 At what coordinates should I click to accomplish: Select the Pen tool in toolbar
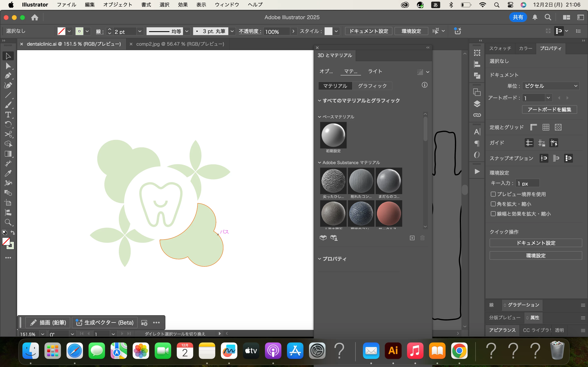click(x=8, y=75)
